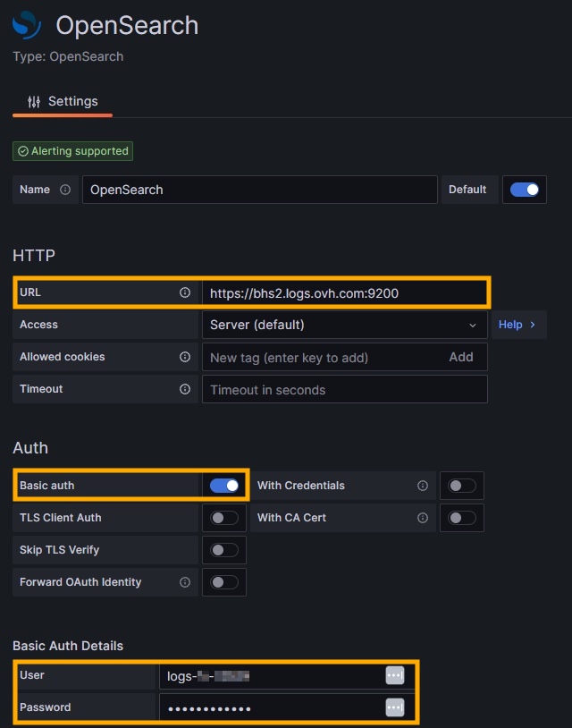This screenshot has width=572, height=728.
Task: Click the info icon beside Allowed cookies
Action: (x=185, y=357)
